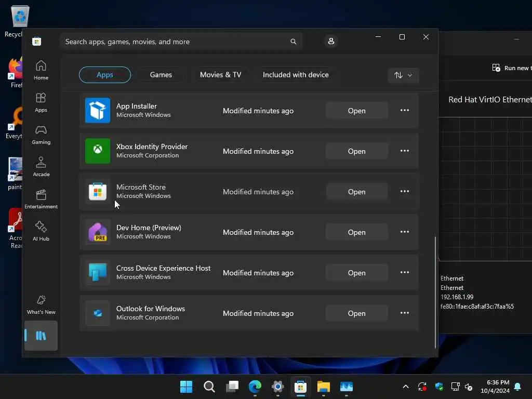Open more options for Dev Home (Preview)
The width and height of the screenshot is (532, 399).
point(404,232)
